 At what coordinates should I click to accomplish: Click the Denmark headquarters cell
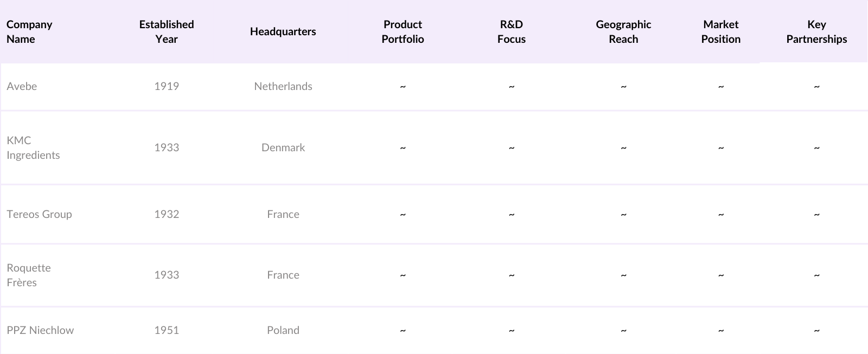(x=283, y=147)
